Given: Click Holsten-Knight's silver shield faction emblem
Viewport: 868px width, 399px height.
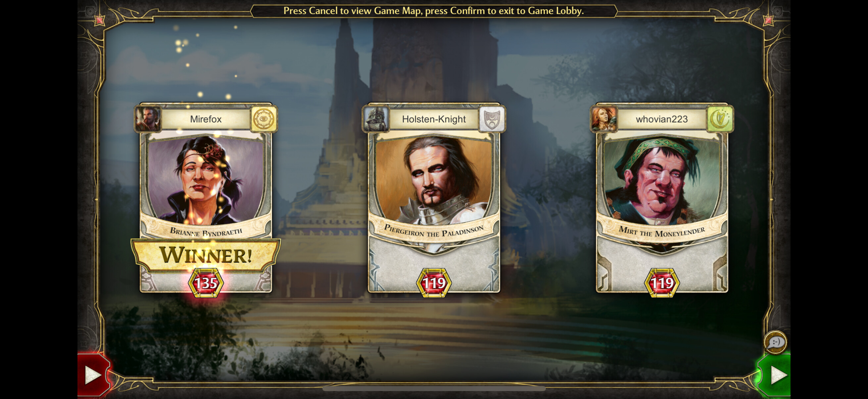Looking at the screenshot, I should (x=492, y=119).
